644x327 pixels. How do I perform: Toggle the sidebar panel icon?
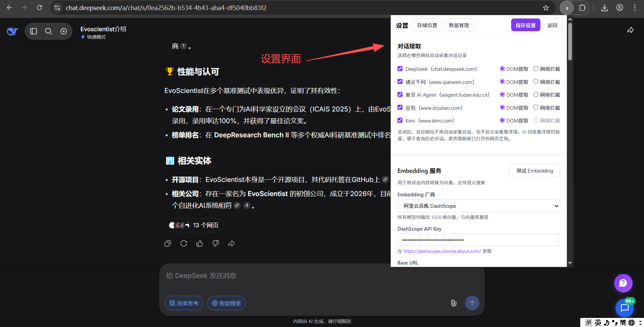point(34,31)
